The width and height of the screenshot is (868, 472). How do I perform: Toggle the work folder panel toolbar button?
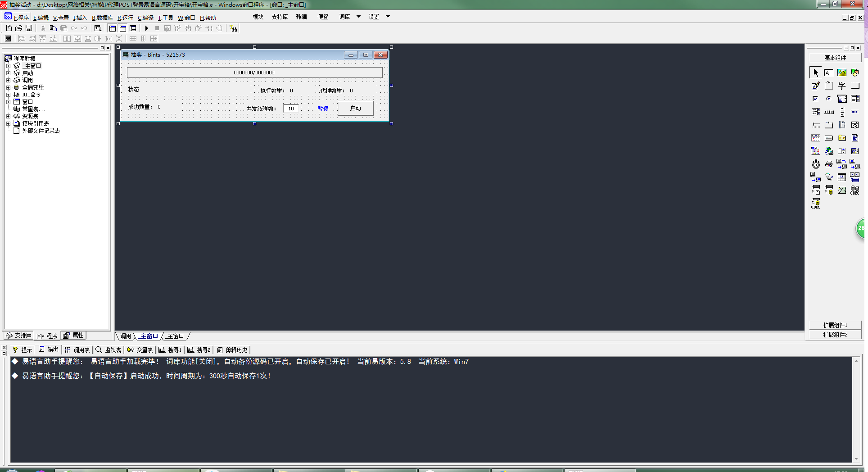(x=113, y=28)
